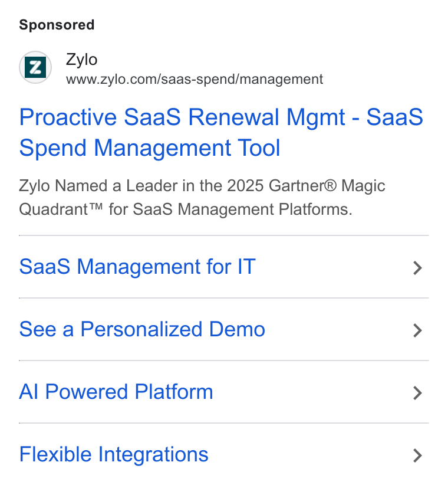
Task: Click the www.zylo.com/saas-spend/management URL text
Action: coord(195,79)
